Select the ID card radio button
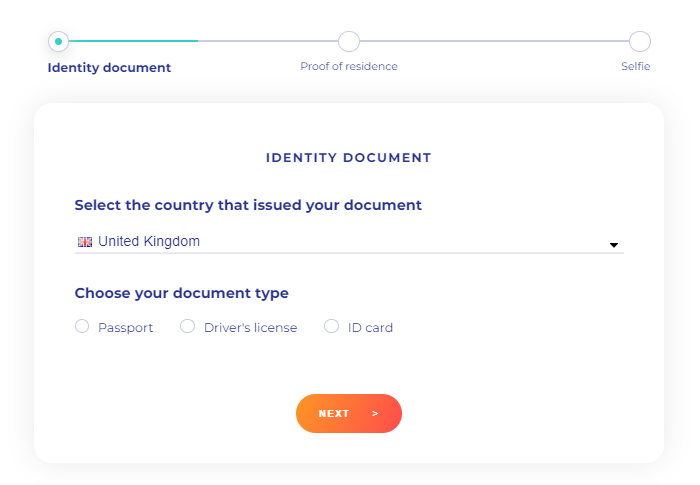This screenshot has height=485, width=700. point(331,326)
